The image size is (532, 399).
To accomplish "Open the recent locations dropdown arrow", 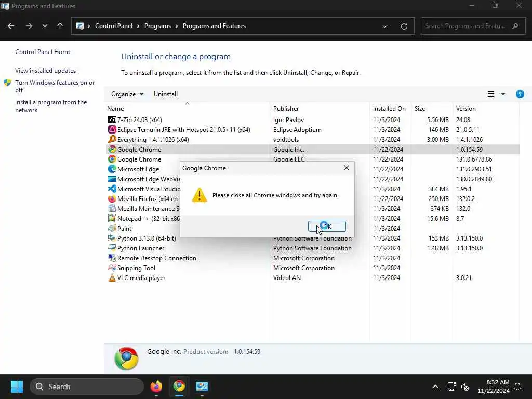I will 45,26.
